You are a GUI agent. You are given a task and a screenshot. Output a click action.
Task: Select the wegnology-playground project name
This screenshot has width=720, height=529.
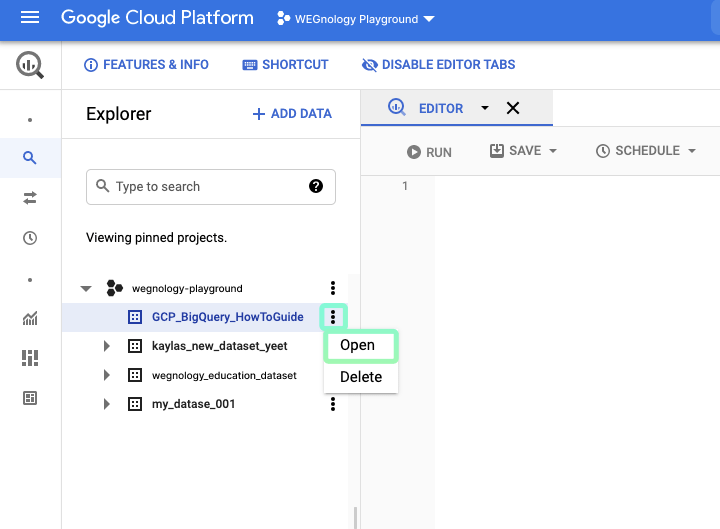coord(187,288)
